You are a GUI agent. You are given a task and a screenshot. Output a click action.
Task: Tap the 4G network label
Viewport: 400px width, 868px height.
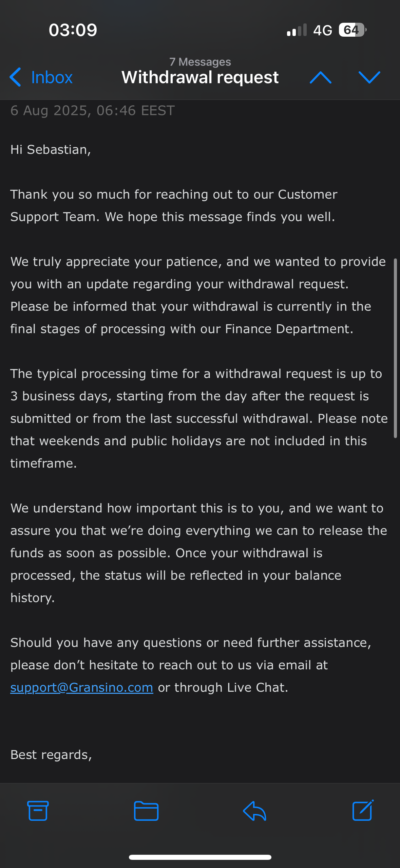point(323,31)
